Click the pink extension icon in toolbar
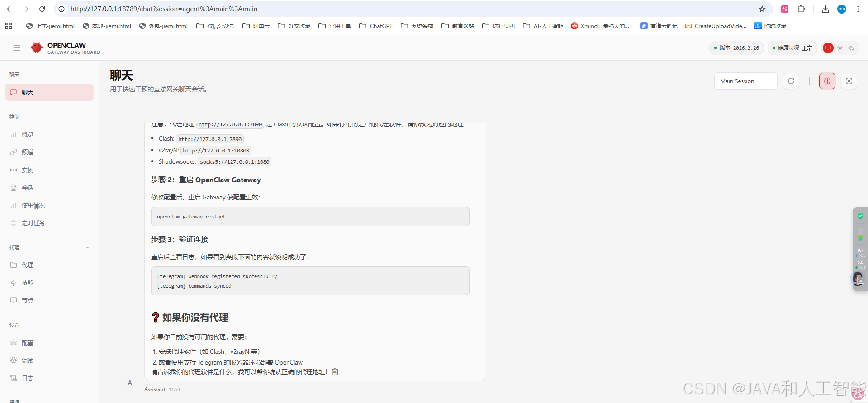This screenshot has width=868, height=403. 785,9
